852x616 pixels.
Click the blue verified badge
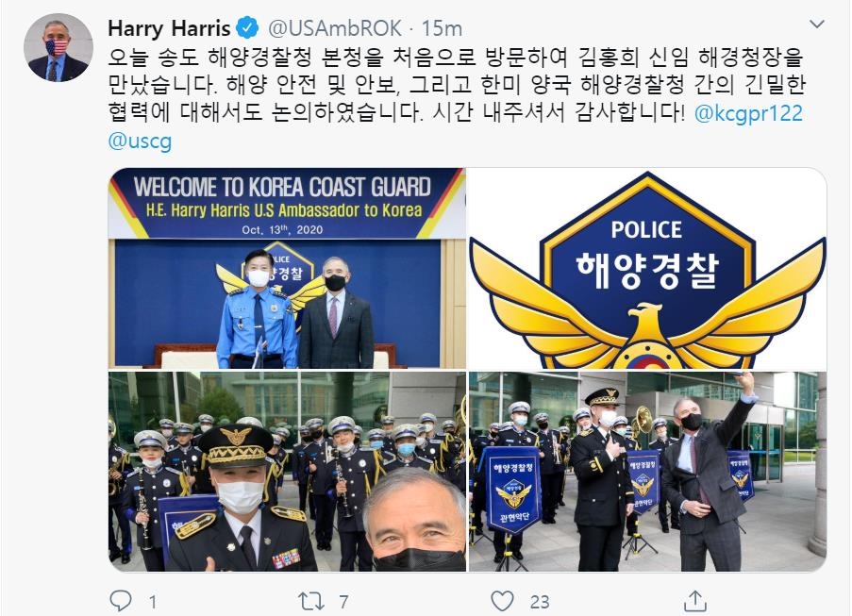coord(248,28)
